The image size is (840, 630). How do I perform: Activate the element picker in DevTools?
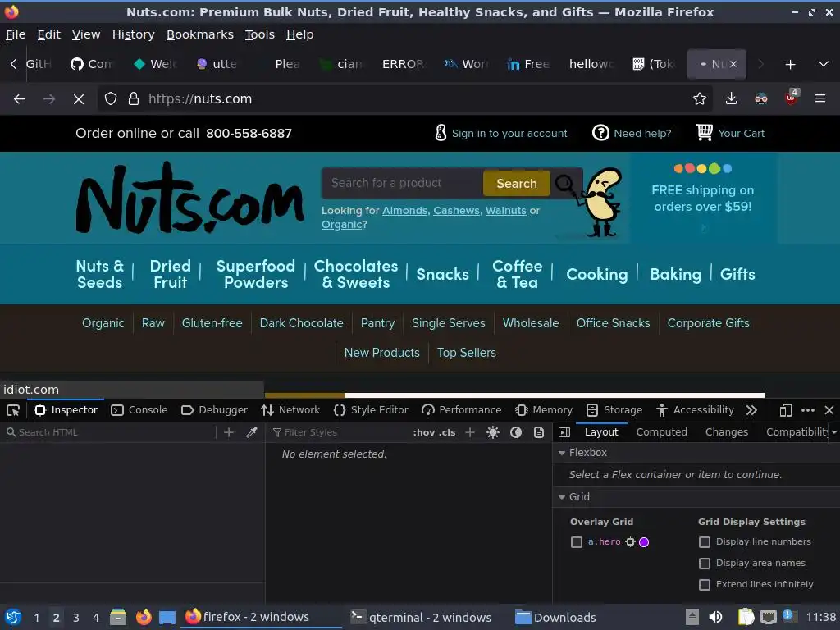point(13,410)
